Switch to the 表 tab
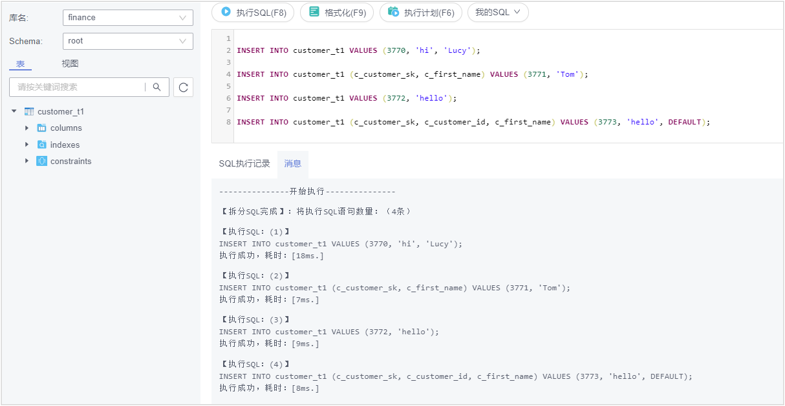 coord(21,64)
